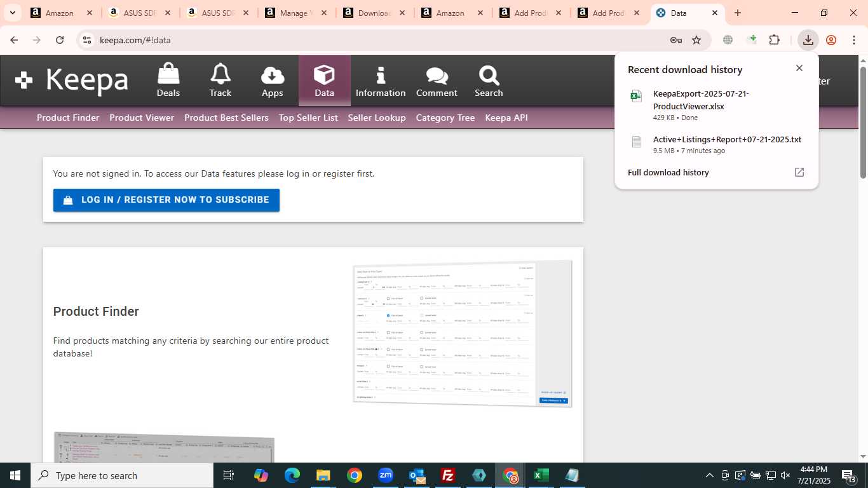Open Zoom from the taskbar
The height and width of the screenshot is (488, 868).
click(x=386, y=475)
